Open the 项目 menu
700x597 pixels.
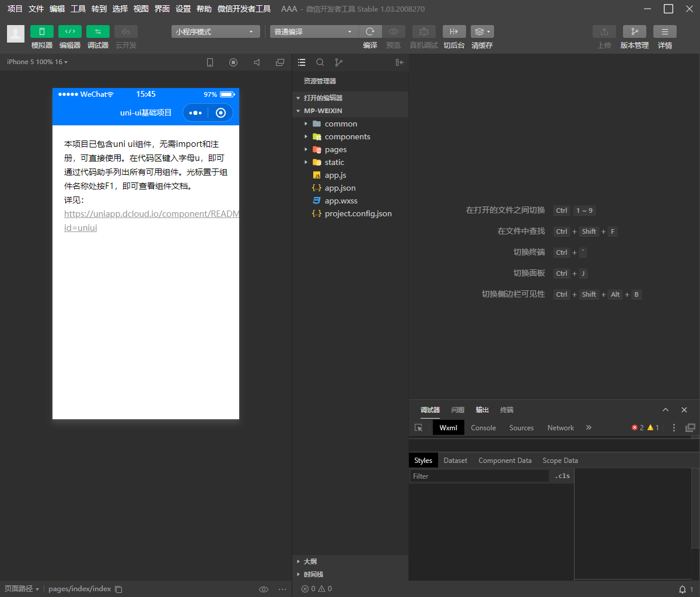pos(15,9)
